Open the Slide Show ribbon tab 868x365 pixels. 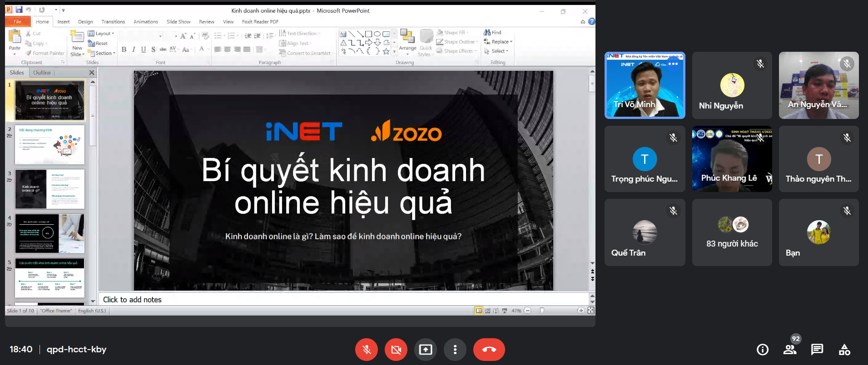coord(179,22)
